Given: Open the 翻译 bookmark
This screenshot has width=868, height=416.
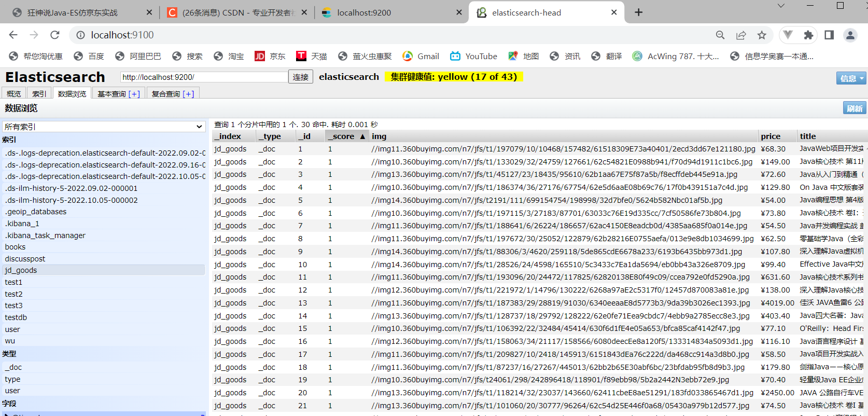Looking at the screenshot, I should 607,56.
